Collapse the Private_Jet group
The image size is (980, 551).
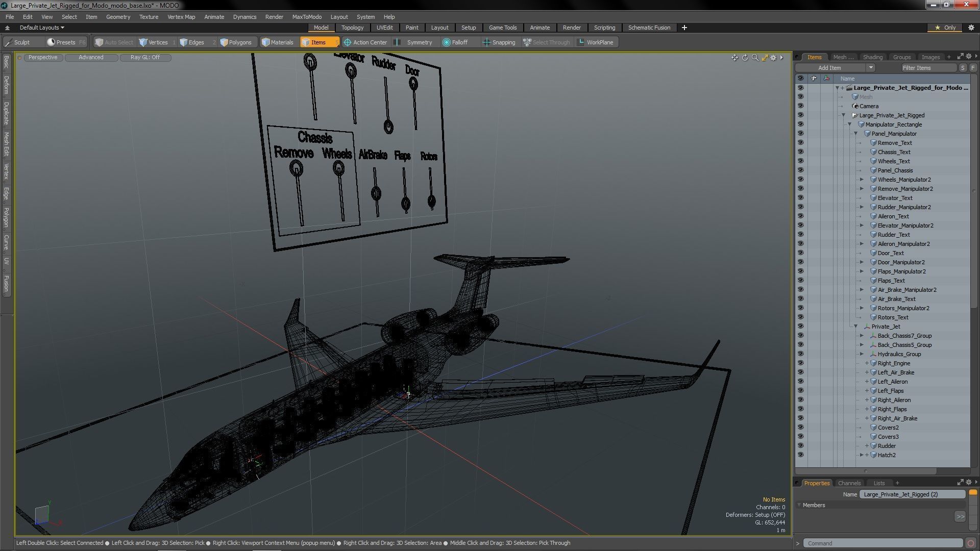point(856,327)
